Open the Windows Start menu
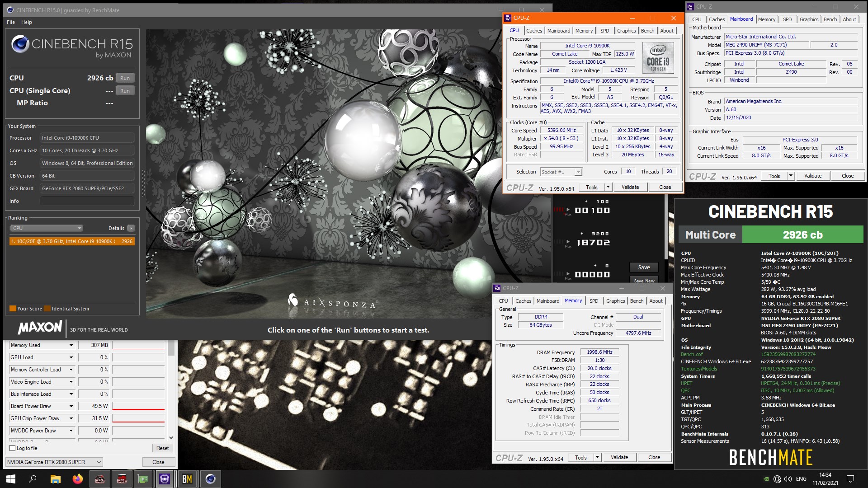The width and height of the screenshot is (868, 488). pos(11,479)
